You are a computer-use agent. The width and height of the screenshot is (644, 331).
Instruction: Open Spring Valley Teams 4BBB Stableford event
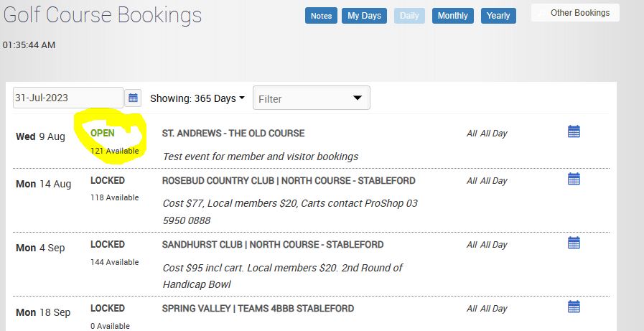coord(258,309)
